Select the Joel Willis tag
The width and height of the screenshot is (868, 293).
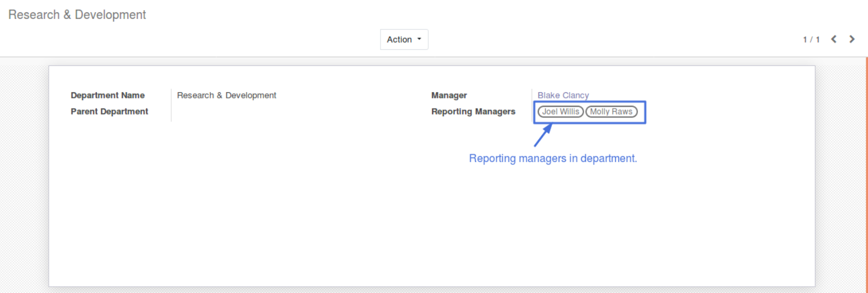point(561,111)
